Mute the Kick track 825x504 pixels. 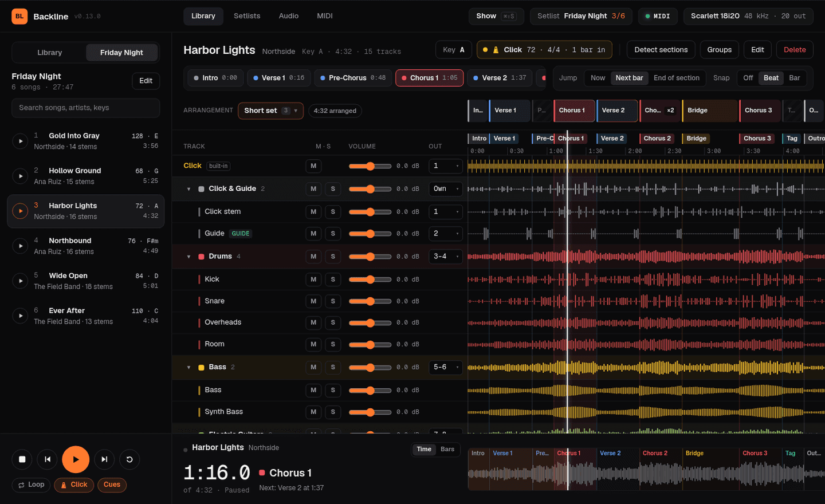tap(313, 279)
